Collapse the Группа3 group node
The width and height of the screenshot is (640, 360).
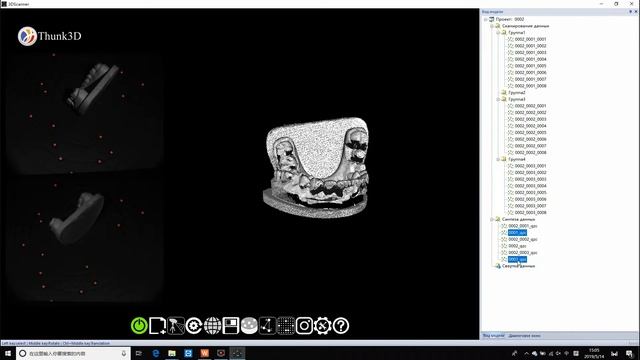(x=498, y=99)
